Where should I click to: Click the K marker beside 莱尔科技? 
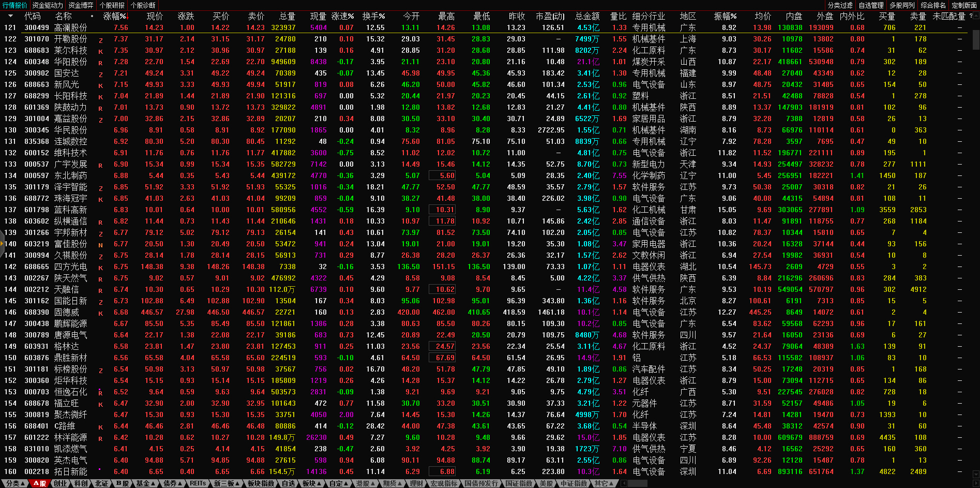pos(100,51)
